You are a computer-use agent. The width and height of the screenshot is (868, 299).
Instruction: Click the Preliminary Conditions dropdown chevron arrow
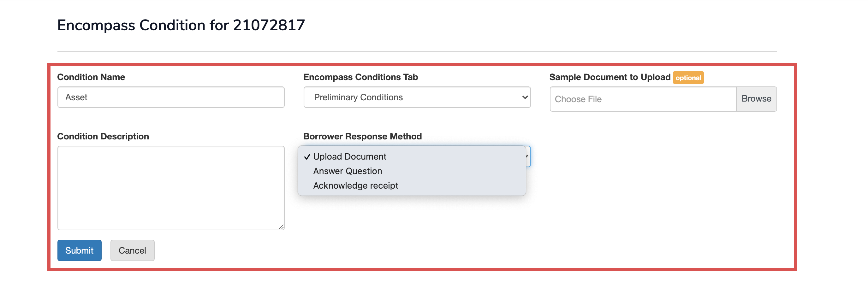525,97
